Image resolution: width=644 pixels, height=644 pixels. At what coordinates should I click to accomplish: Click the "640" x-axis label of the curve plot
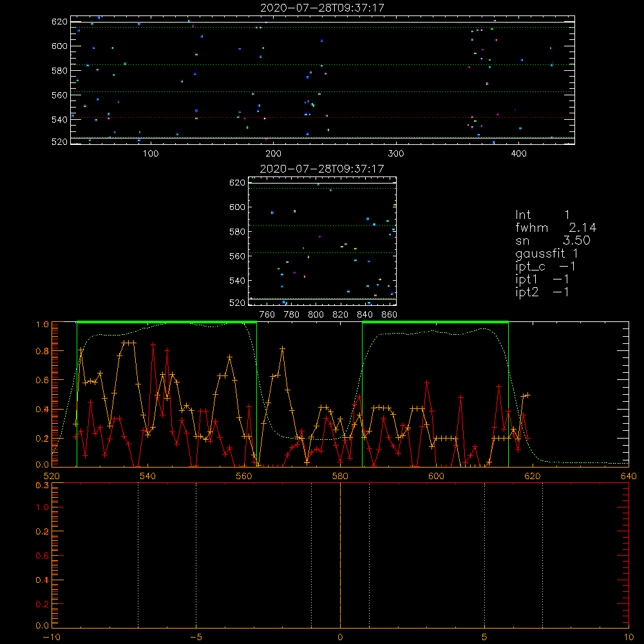point(629,476)
